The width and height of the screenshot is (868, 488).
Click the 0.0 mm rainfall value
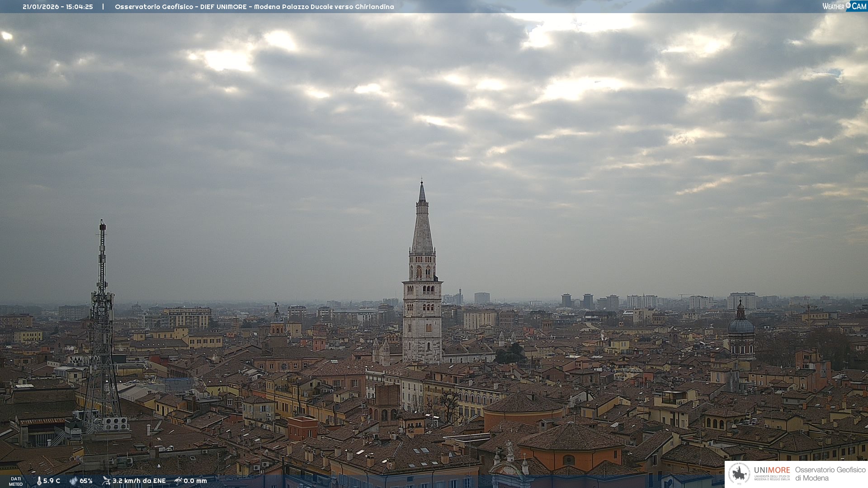pos(195,481)
